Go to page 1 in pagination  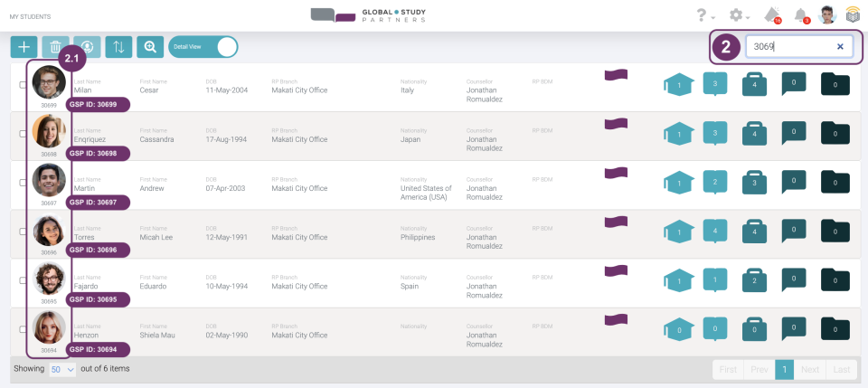(x=786, y=369)
